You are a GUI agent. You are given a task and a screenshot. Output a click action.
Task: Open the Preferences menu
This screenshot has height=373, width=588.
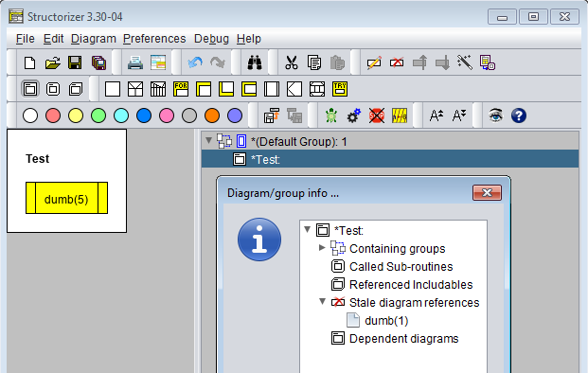[x=154, y=39]
